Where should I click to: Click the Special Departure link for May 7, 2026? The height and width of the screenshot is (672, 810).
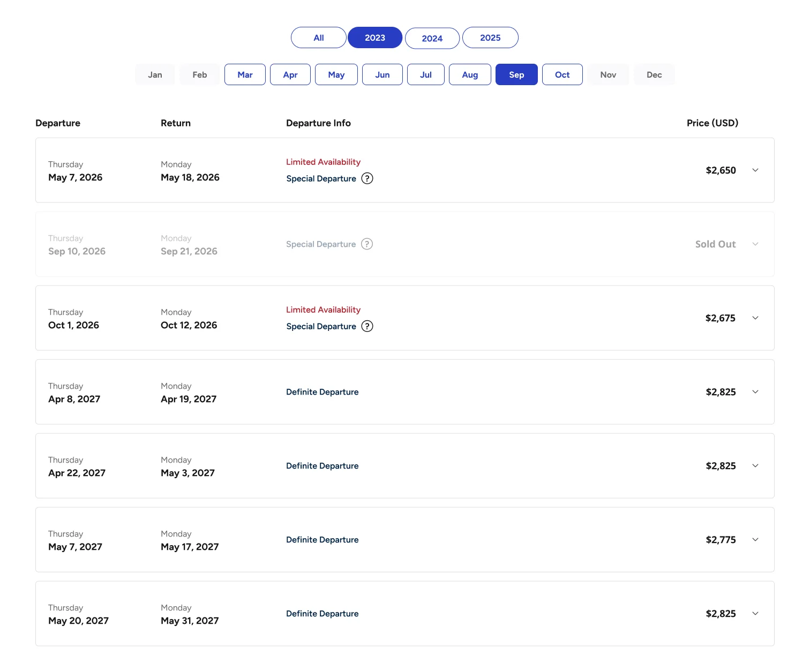coord(321,179)
